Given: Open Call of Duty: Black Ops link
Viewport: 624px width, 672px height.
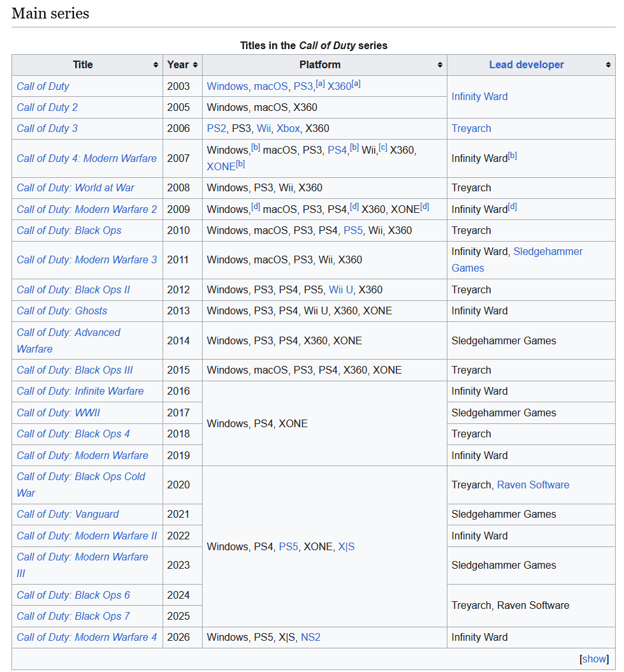Looking at the screenshot, I should tap(69, 230).
